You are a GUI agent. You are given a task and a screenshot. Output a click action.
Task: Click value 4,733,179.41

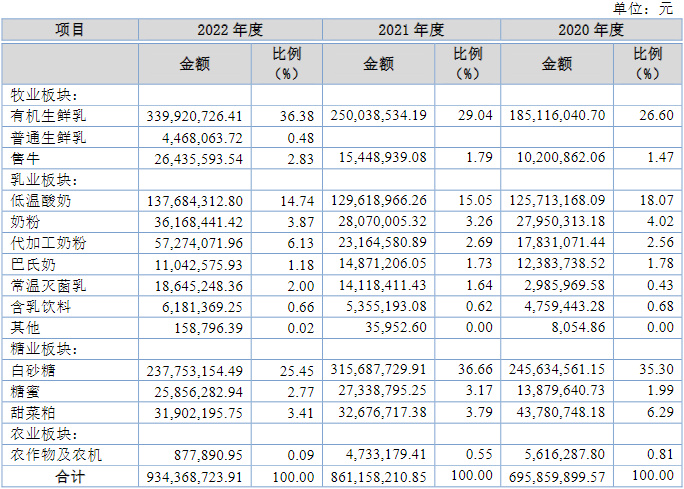386,454
